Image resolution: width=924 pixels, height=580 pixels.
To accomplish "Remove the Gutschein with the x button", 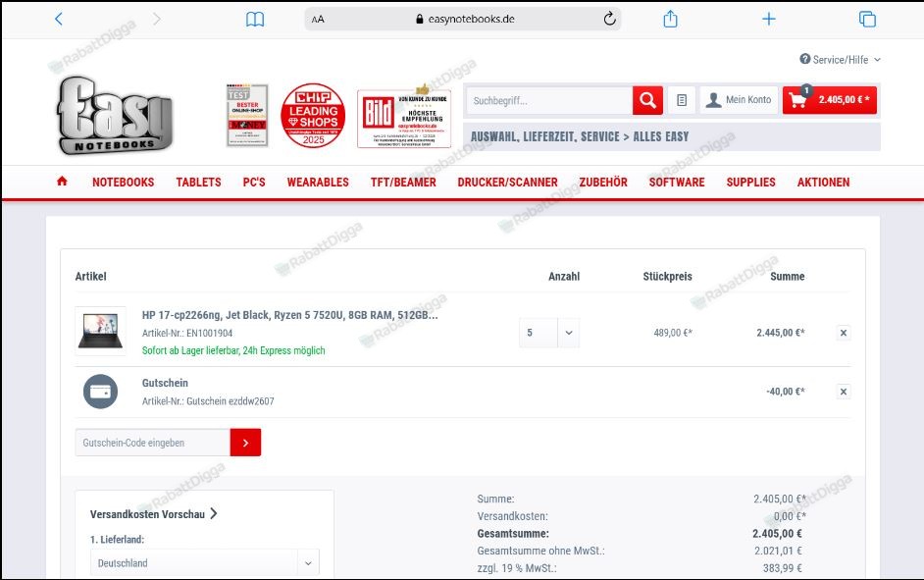I will 843,391.
